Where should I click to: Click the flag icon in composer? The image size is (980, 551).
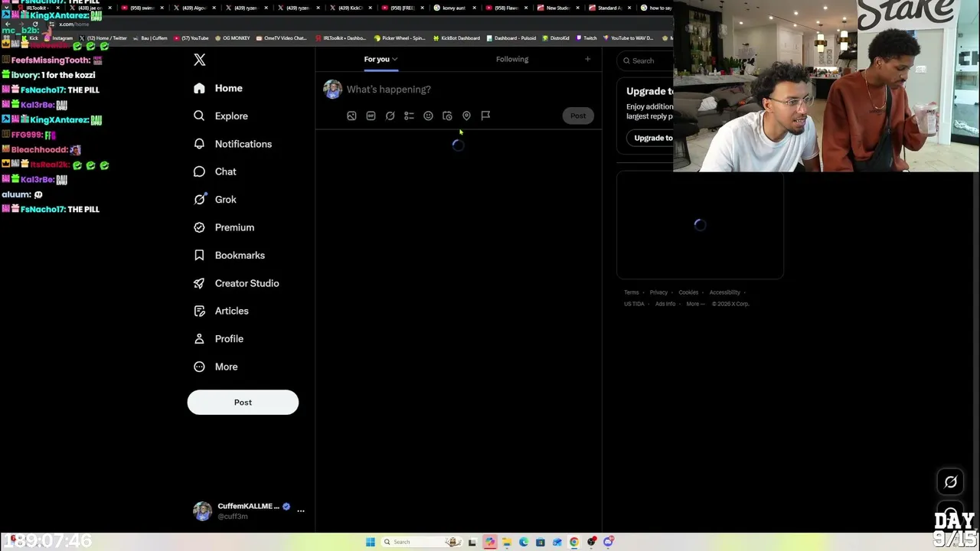(x=485, y=116)
